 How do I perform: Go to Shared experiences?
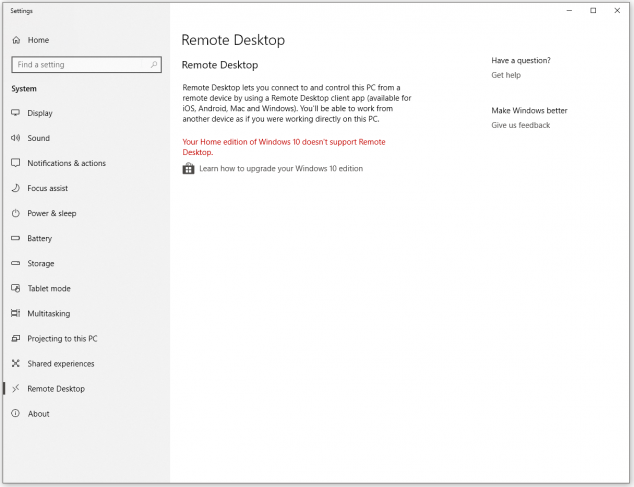click(61, 364)
